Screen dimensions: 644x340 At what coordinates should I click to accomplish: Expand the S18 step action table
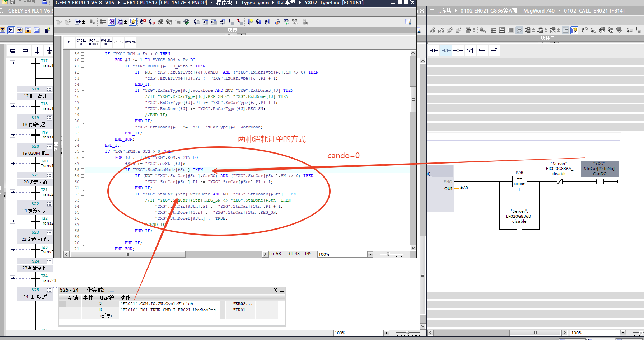pyautogui.click(x=49, y=89)
